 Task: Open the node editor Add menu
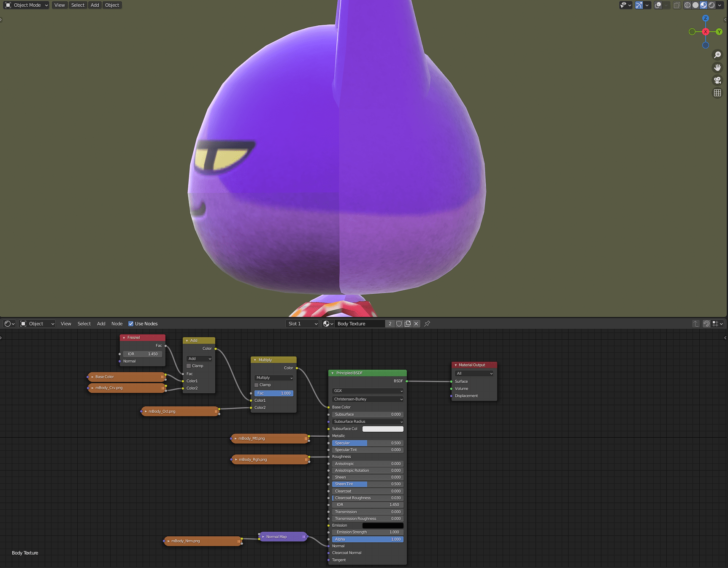[101, 324]
